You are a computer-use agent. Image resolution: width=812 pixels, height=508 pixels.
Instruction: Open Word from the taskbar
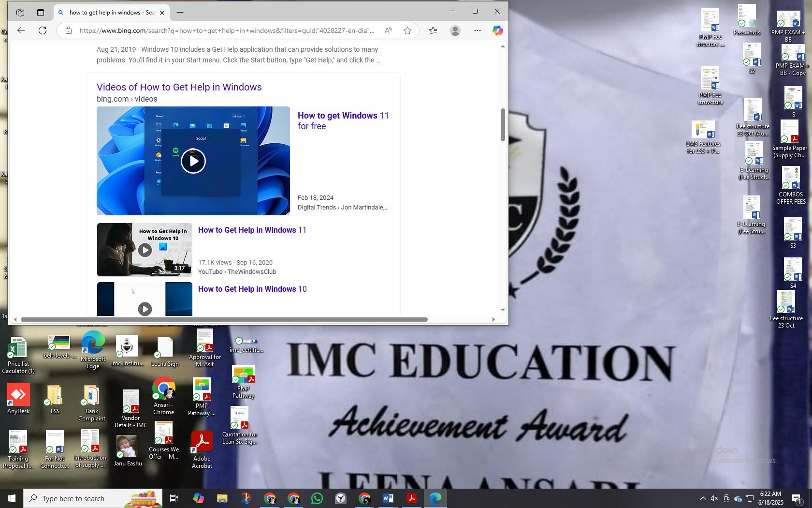pos(388,498)
